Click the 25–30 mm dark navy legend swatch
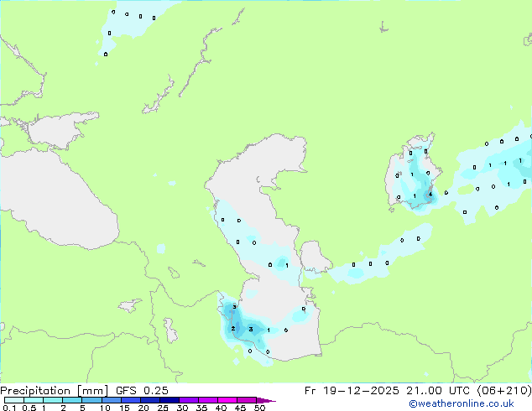This screenshot has height=411, width=532. click(x=170, y=400)
